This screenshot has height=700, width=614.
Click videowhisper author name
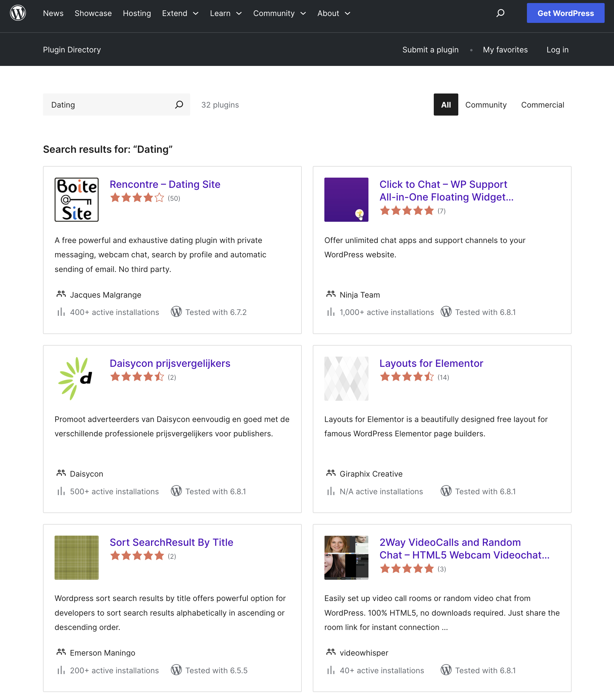coord(364,653)
